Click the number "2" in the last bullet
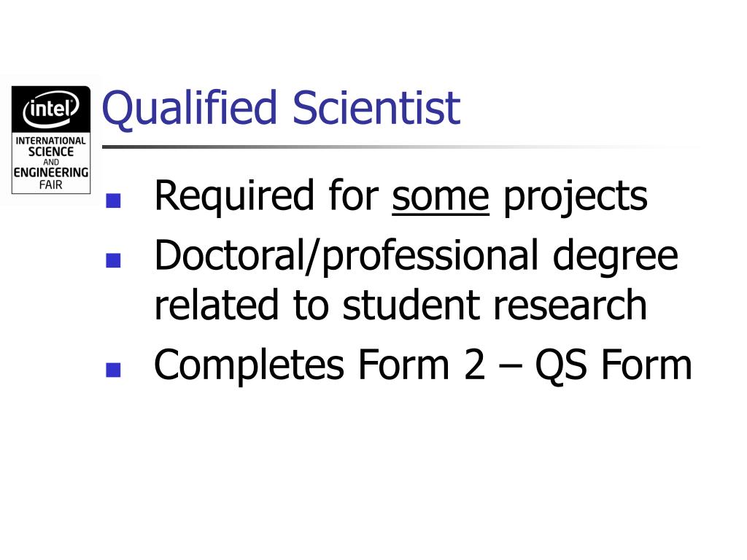747x560 pixels. (x=474, y=365)
